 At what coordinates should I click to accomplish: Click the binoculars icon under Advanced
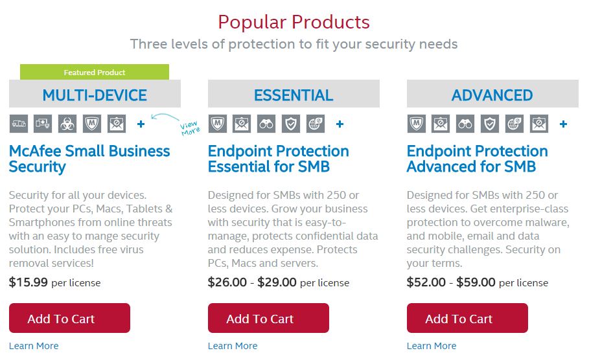[465, 124]
